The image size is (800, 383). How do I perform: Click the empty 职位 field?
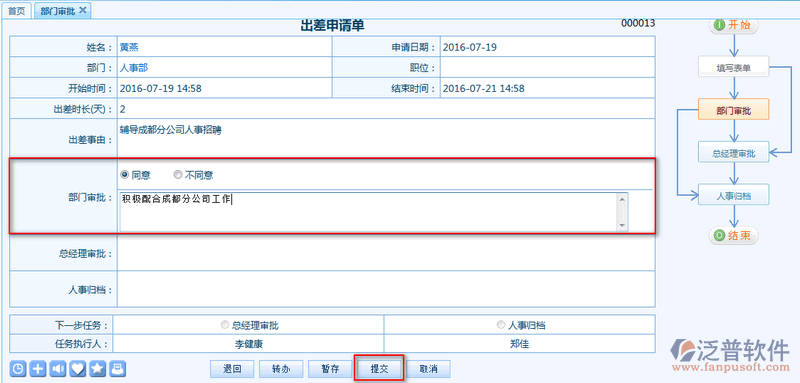[x=547, y=67]
